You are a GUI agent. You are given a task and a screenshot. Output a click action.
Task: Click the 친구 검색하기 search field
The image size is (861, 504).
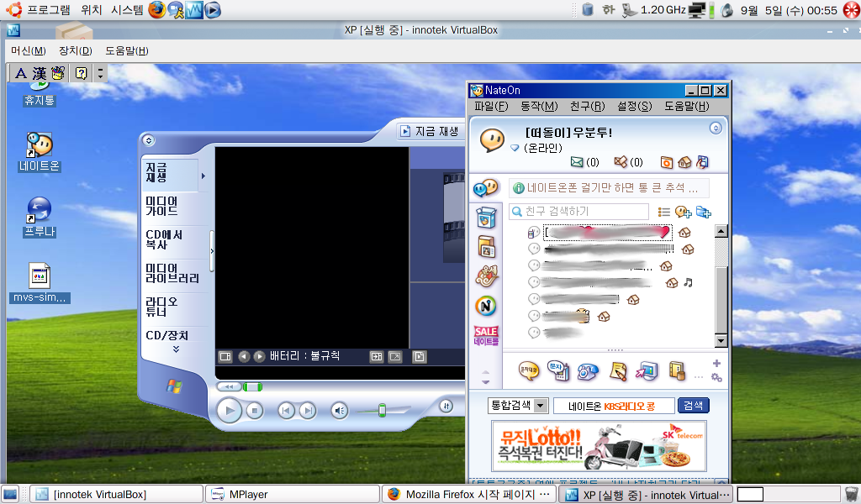pos(579,211)
